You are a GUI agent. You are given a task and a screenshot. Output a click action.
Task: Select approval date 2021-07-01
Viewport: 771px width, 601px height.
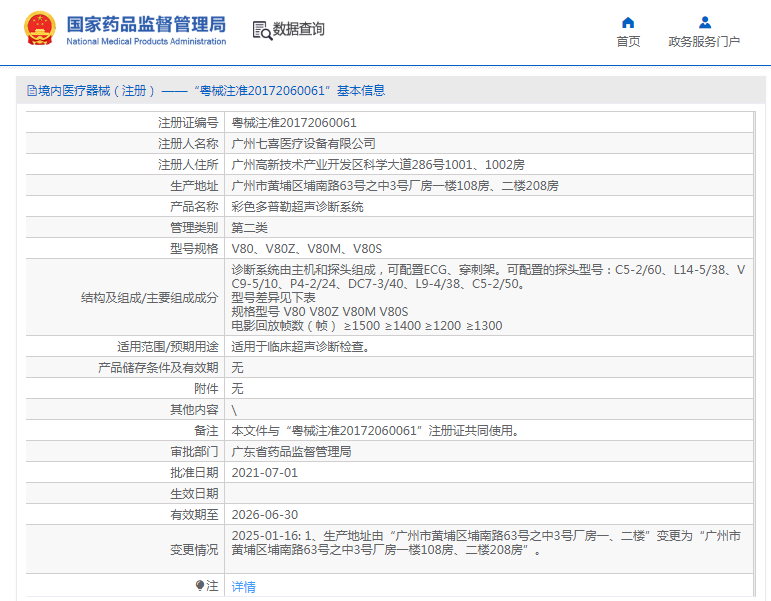point(265,473)
